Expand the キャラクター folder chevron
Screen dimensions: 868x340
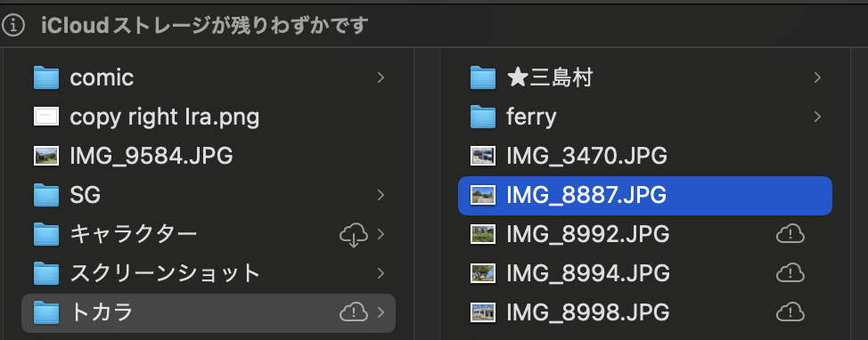click(381, 234)
